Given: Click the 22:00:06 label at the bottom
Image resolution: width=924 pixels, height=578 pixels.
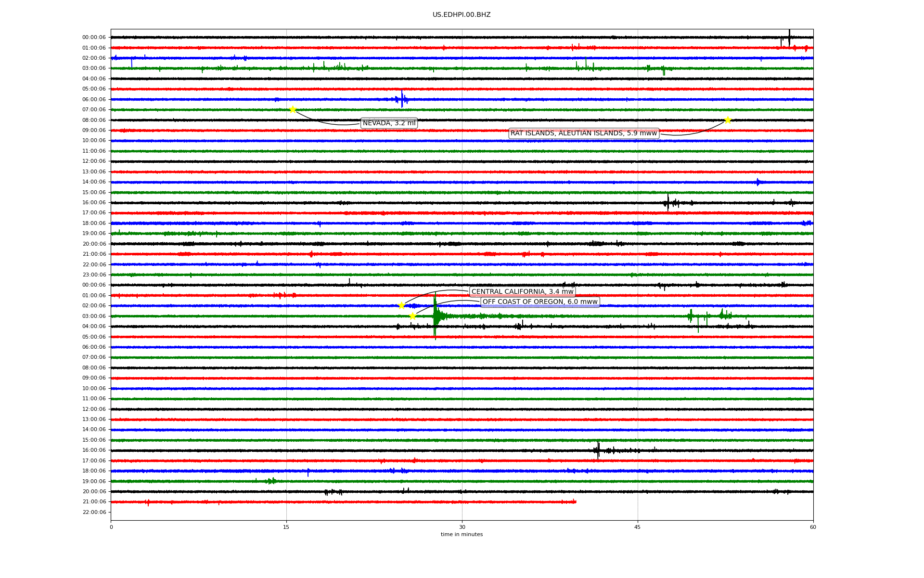Looking at the screenshot, I should click(x=94, y=512).
